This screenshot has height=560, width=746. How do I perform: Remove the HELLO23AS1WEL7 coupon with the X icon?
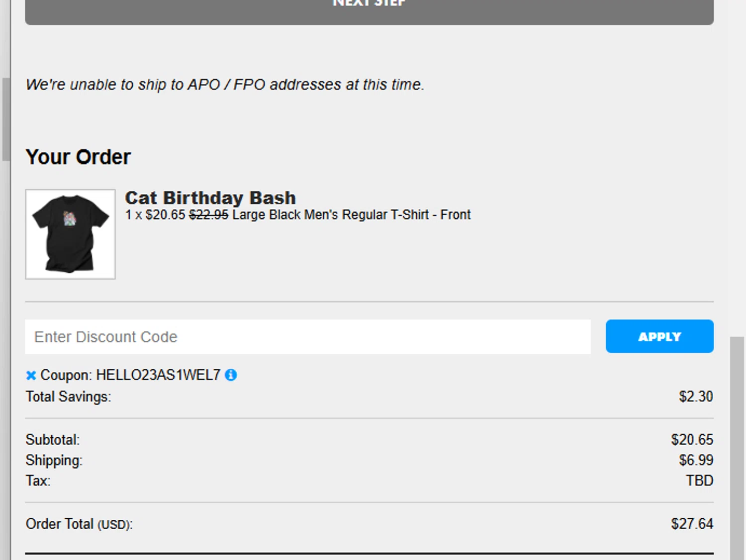click(31, 376)
